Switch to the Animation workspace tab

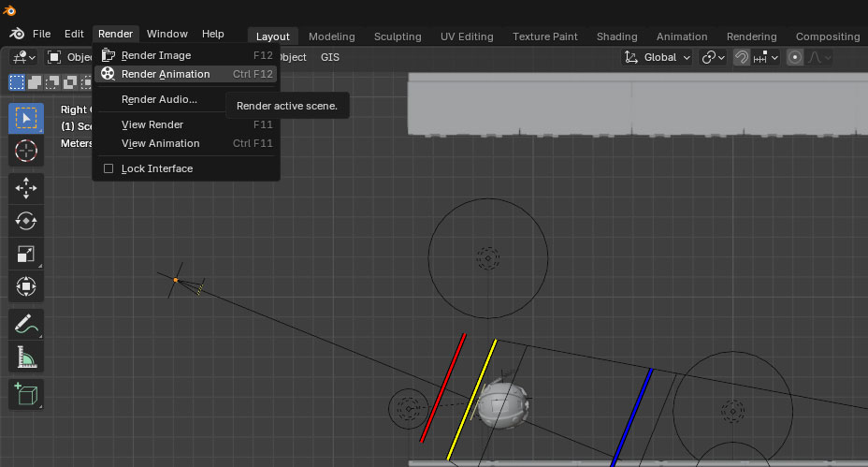click(682, 36)
